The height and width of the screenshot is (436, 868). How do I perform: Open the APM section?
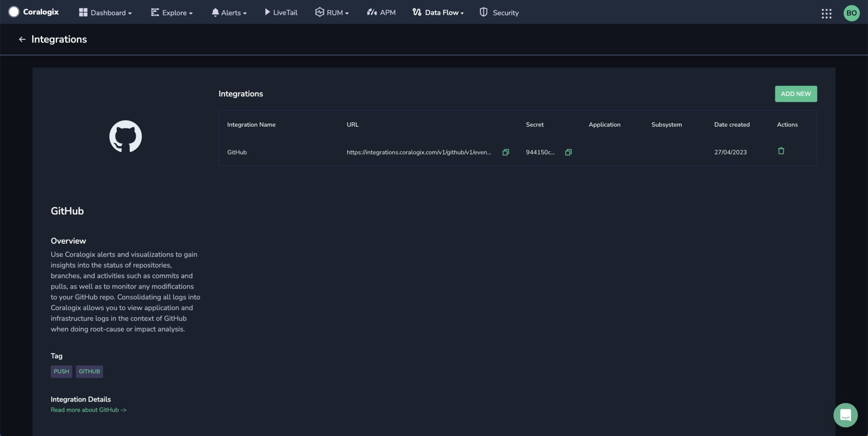pyautogui.click(x=381, y=13)
